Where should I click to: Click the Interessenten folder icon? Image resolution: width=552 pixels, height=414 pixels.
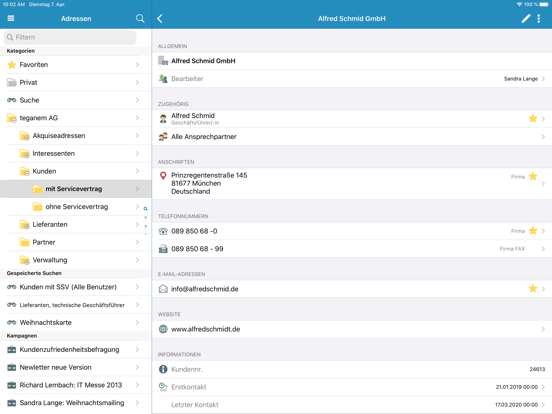tap(25, 153)
